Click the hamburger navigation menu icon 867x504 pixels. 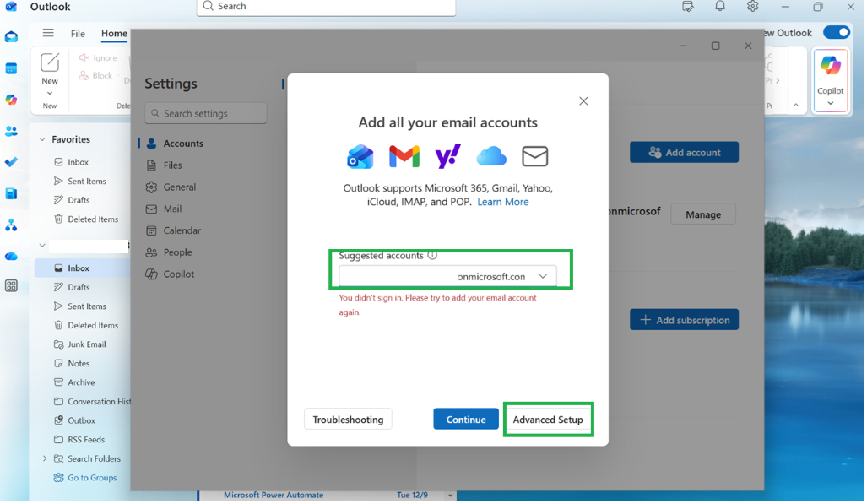(x=48, y=33)
